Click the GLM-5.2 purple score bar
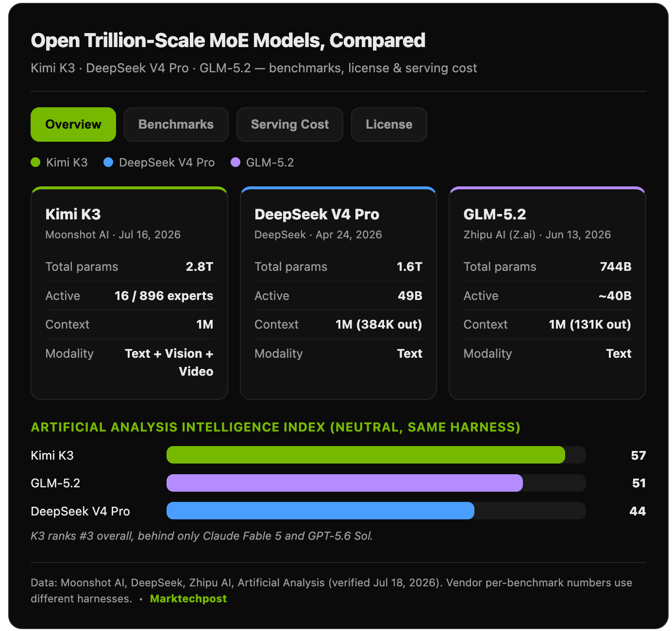The height and width of the screenshot is (631, 672). [345, 483]
